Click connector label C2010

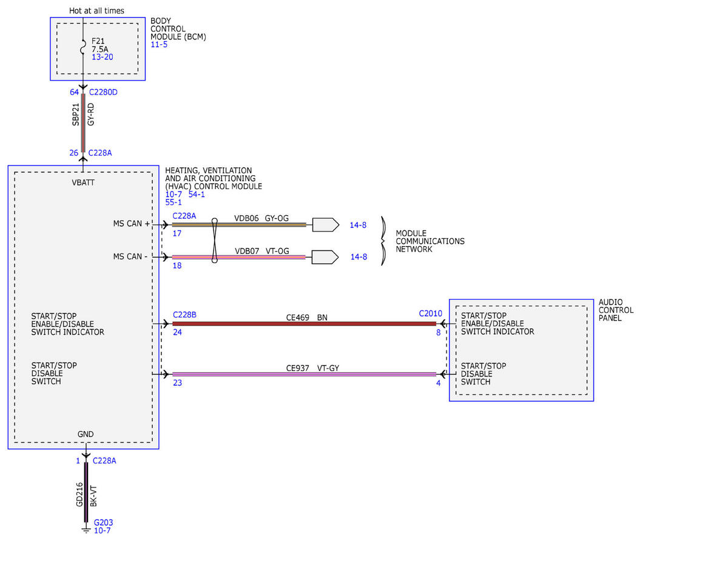[431, 314]
